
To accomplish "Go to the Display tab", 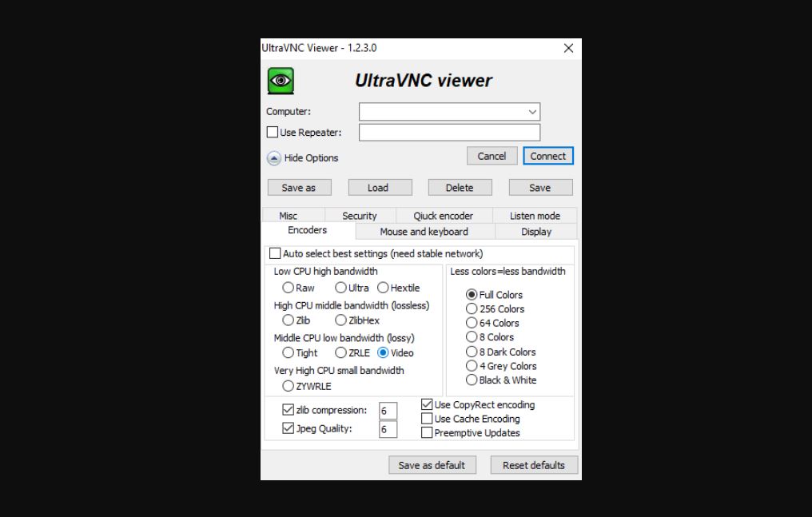I will coord(535,231).
